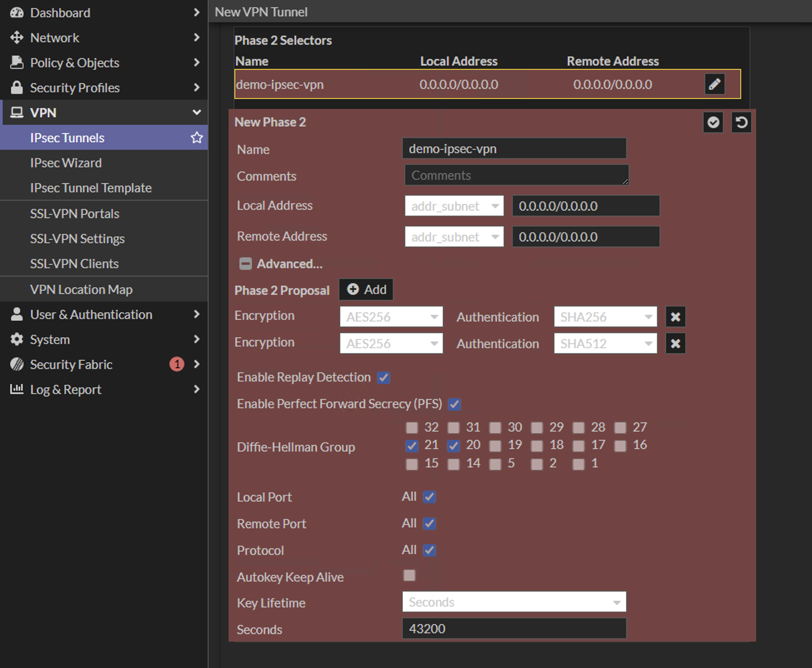Check Diffie-Hellman group 1
812x668 pixels.
point(579,464)
